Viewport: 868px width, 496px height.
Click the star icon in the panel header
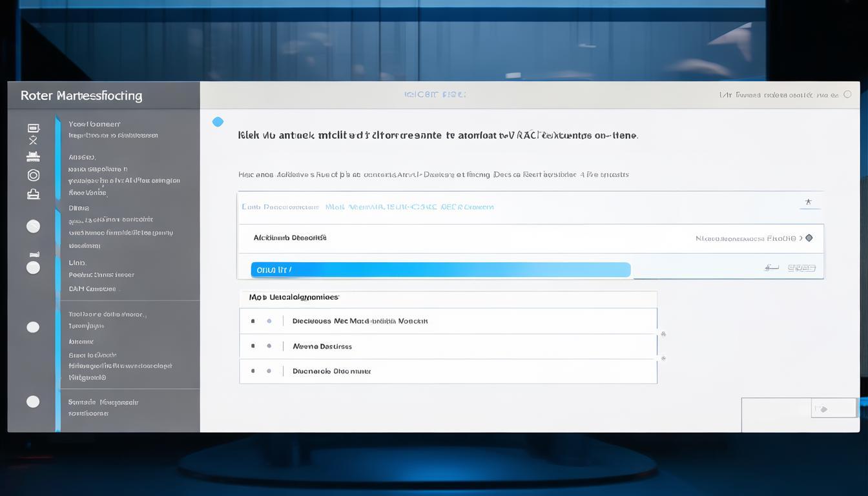[x=808, y=202]
